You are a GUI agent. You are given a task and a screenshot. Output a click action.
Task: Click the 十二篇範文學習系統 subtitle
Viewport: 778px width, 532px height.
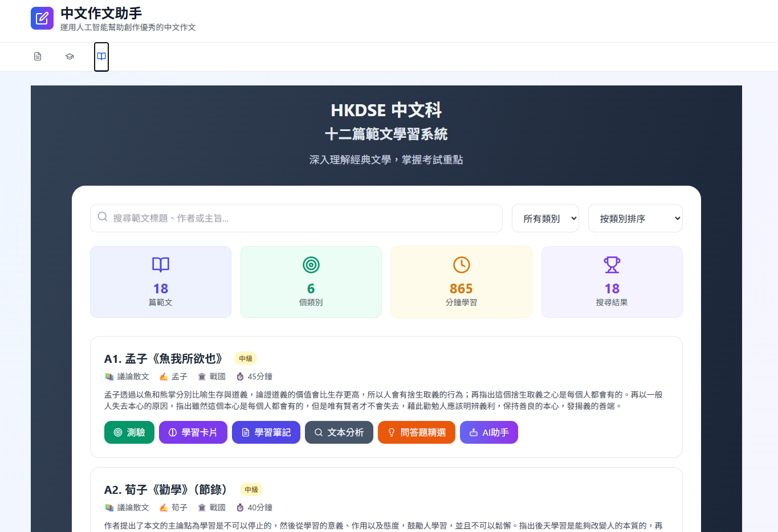[x=386, y=134]
